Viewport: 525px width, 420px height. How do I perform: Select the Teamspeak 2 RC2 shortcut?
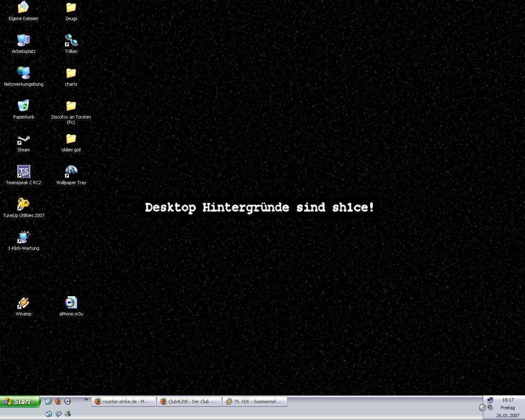pyautogui.click(x=23, y=172)
